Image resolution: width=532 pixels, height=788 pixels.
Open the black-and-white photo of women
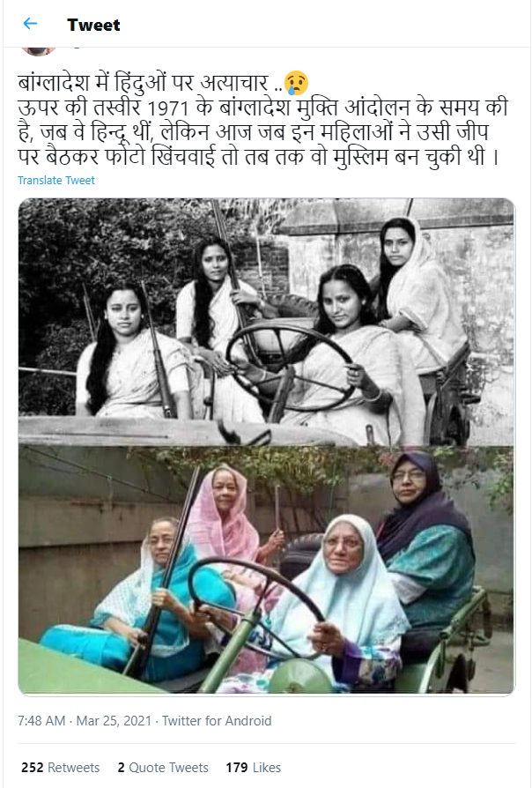266,322
